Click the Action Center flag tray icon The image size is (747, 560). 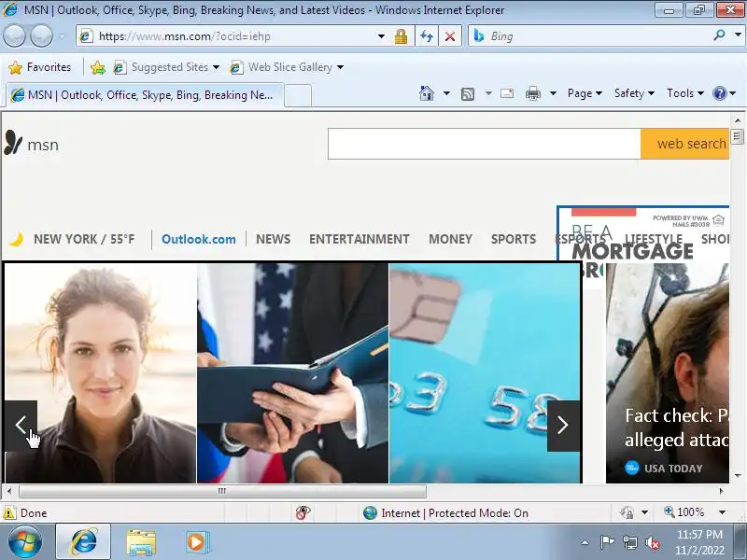tap(606, 542)
